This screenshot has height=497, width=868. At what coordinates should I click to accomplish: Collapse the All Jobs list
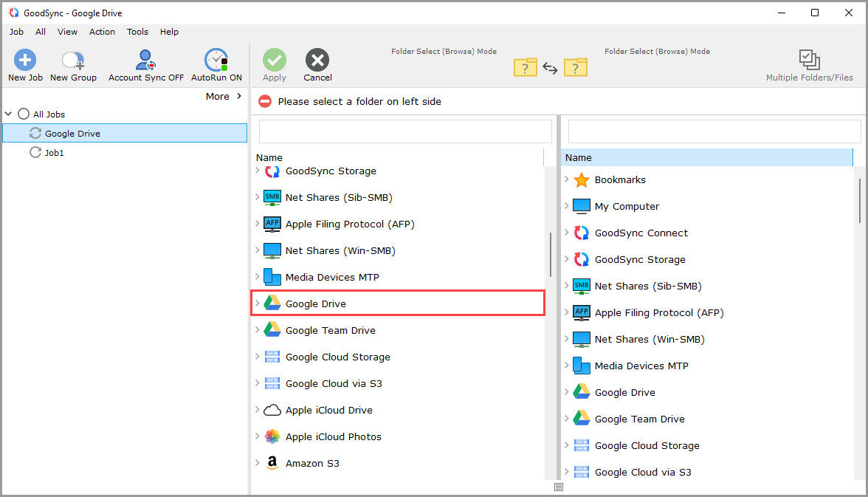(x=7, y=114)
